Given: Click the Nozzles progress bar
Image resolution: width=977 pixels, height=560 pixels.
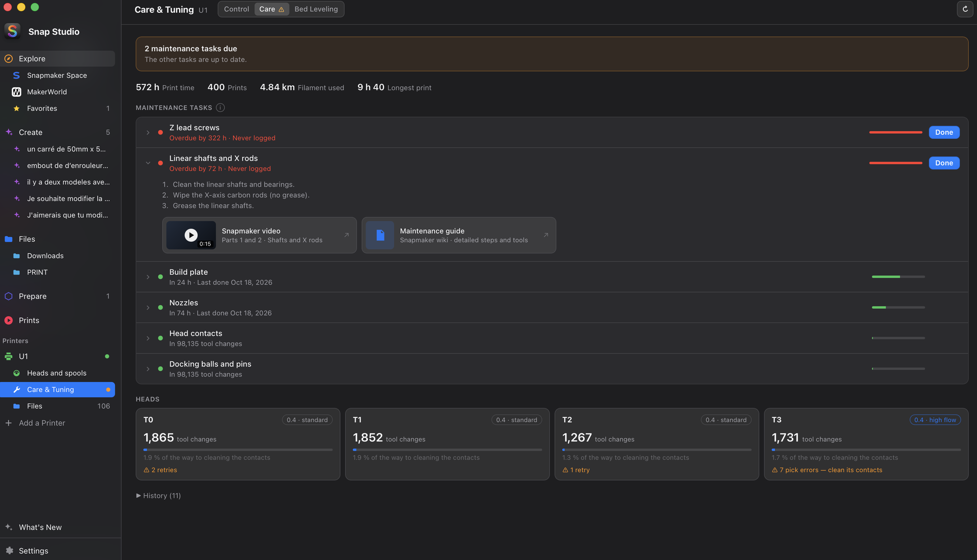Looking at the screenshot, I should pos(898,308).
